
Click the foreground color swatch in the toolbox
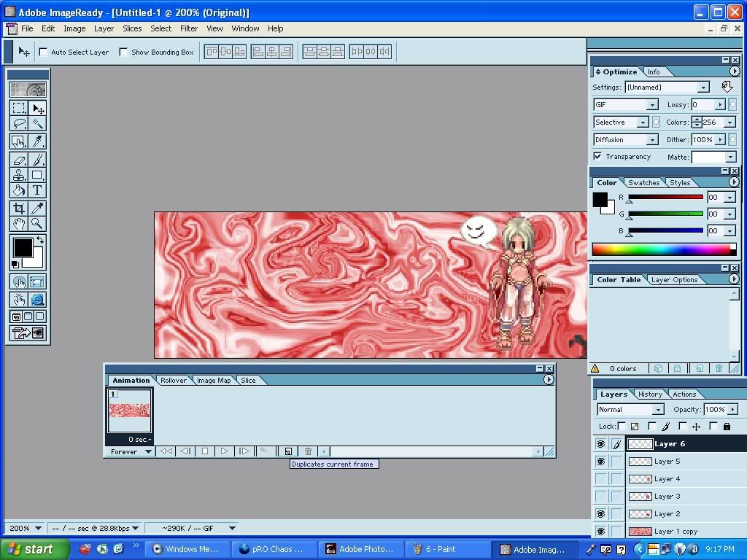point(23,247)
